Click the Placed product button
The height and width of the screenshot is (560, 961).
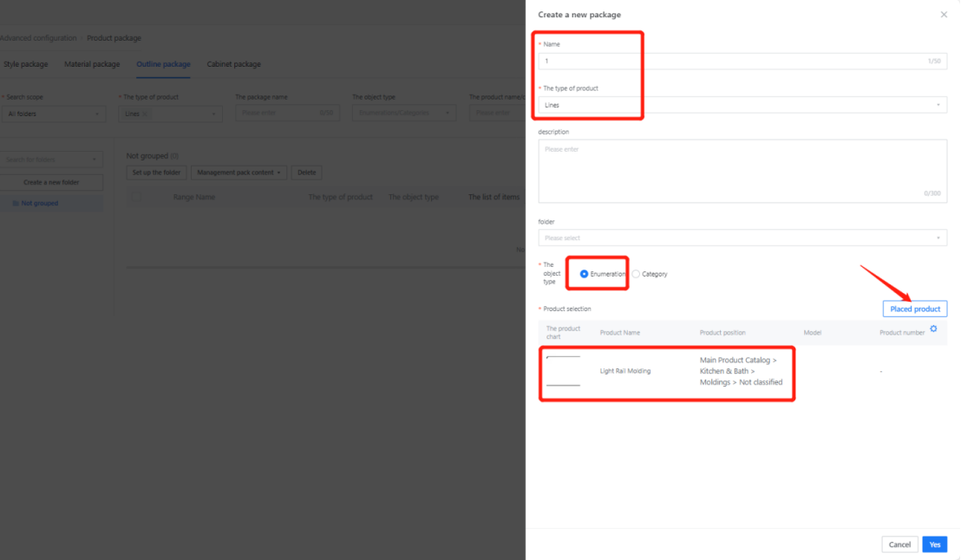[x=914, y=309]
